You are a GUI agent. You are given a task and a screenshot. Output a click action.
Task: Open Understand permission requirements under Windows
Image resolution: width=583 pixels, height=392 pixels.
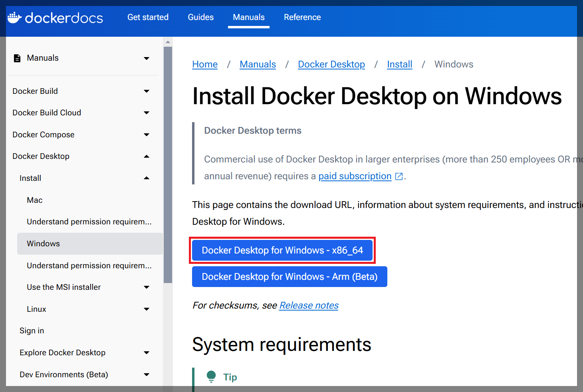click(x=89, y=265)
